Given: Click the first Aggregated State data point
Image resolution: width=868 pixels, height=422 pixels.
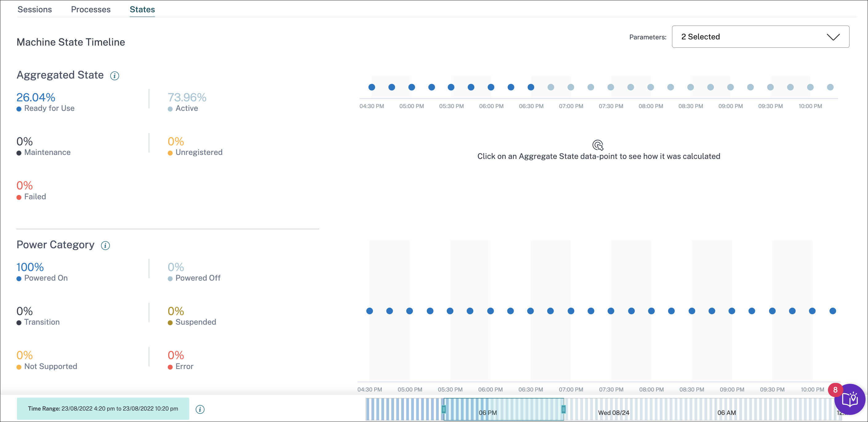Looking at the screenshot, I should pos(372,87).
